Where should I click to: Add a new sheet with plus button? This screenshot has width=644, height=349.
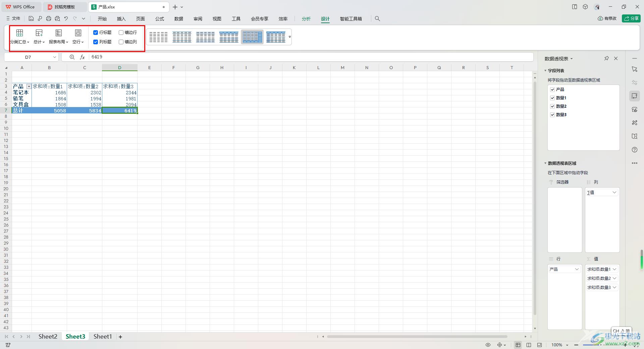[x=120, y=337]
